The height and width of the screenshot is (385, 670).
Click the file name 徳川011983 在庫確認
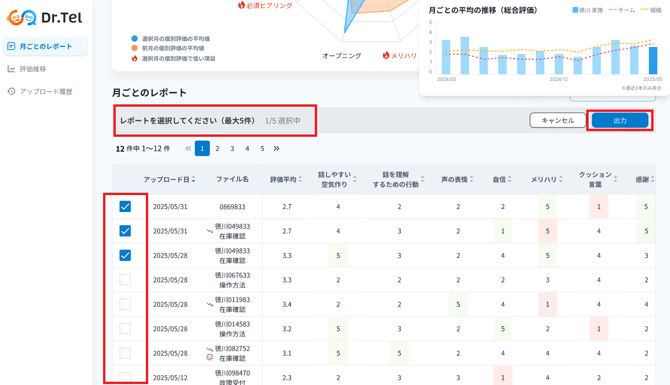[232, 304]
